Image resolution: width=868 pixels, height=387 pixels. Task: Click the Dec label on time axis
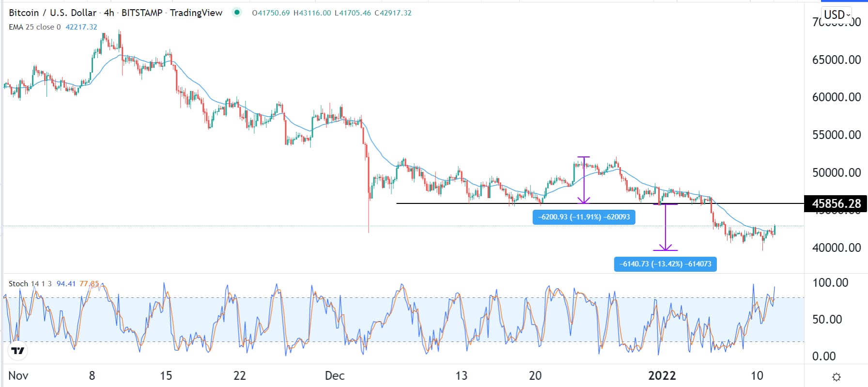pos(335,375)
